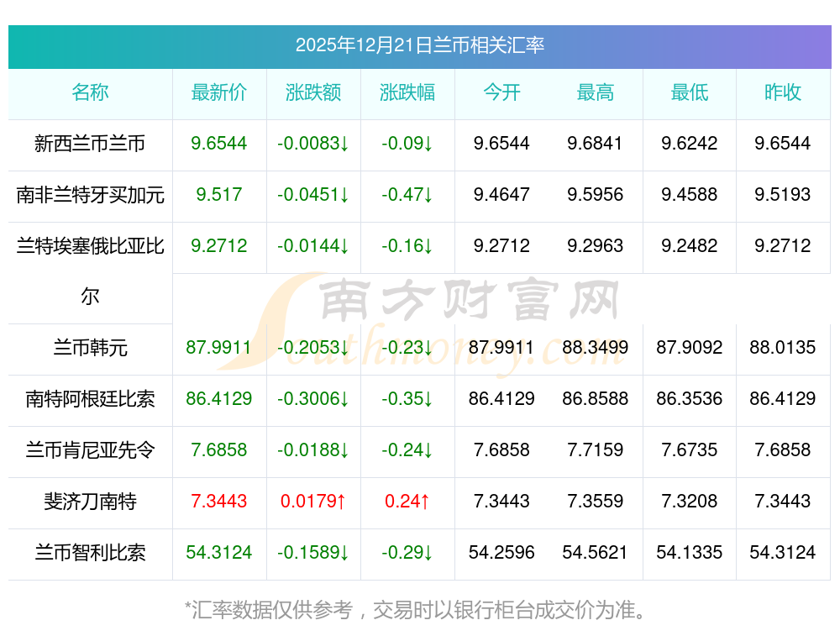Click highest value 86.8588
840x636 pixels.
(596, 398)
